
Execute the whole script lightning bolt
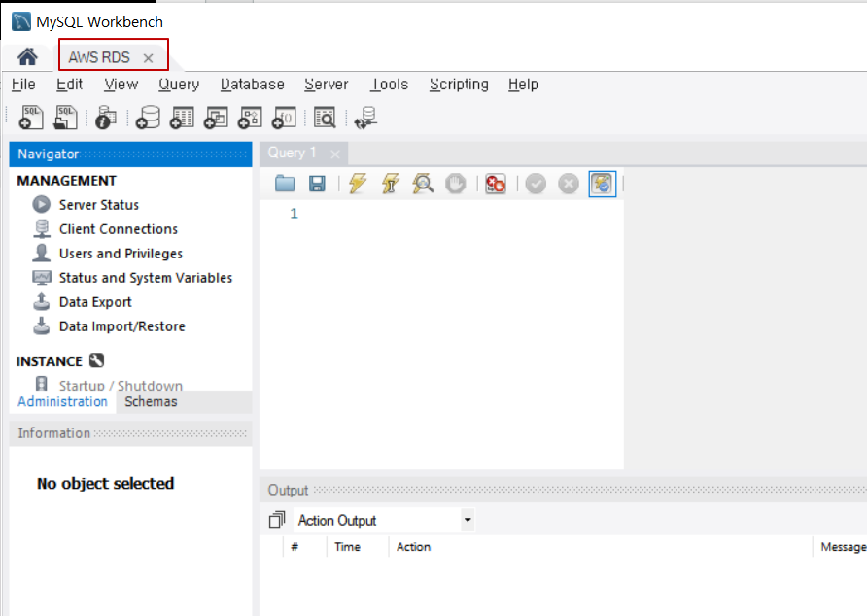pyautogui.click(x=358, y=183)
